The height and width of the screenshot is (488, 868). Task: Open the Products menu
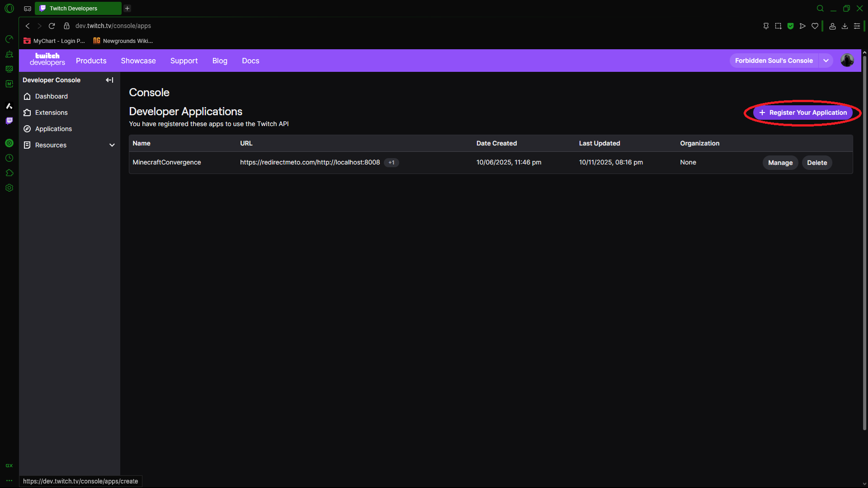click(91, 61)
